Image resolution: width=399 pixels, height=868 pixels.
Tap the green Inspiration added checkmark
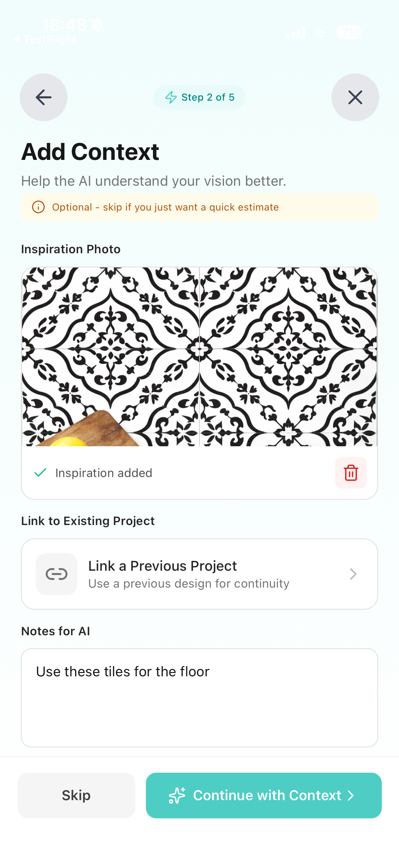(40, 472)
